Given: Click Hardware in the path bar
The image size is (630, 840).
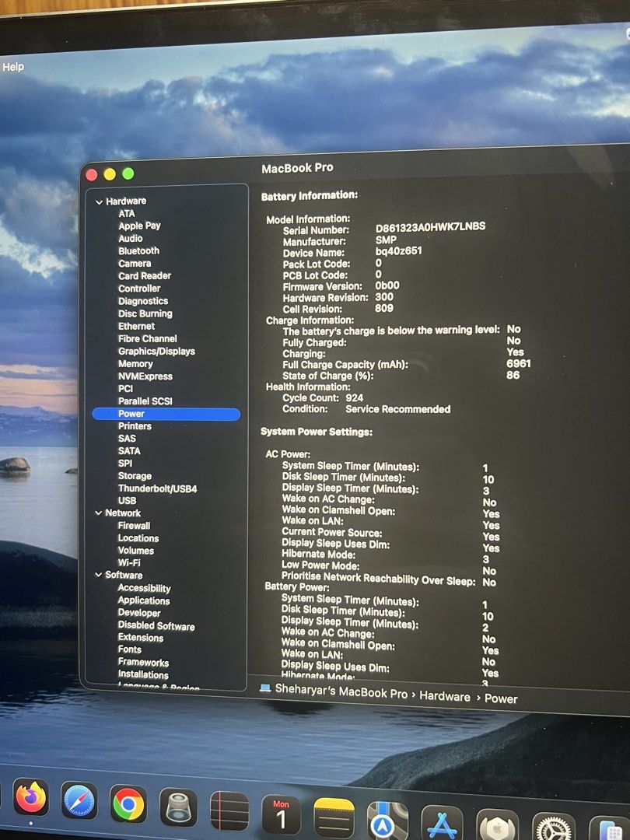Looking at the screenshot, I should (445, 696).
